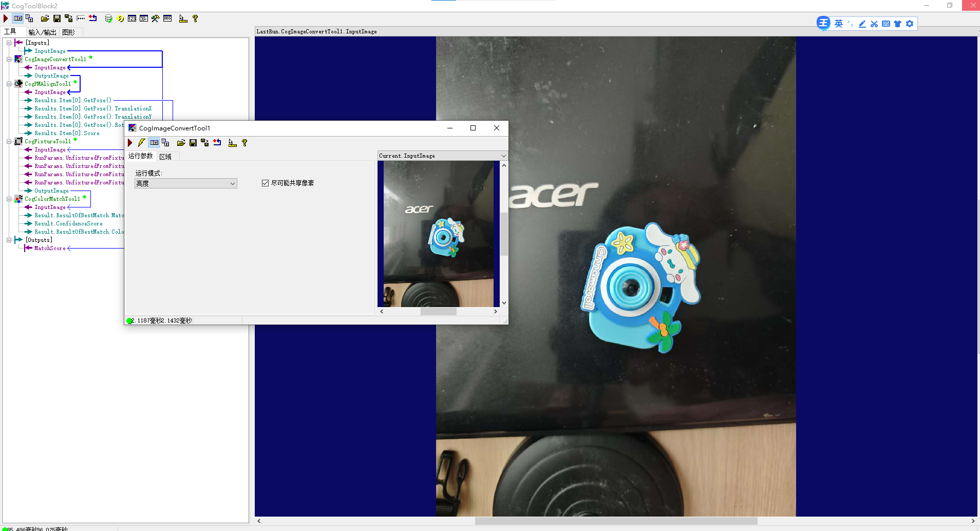Collapse the CogColorMatchTool1 tree node
Image resolution: width=980 pixels, height=531 pixels.
(x=9, y=199)
